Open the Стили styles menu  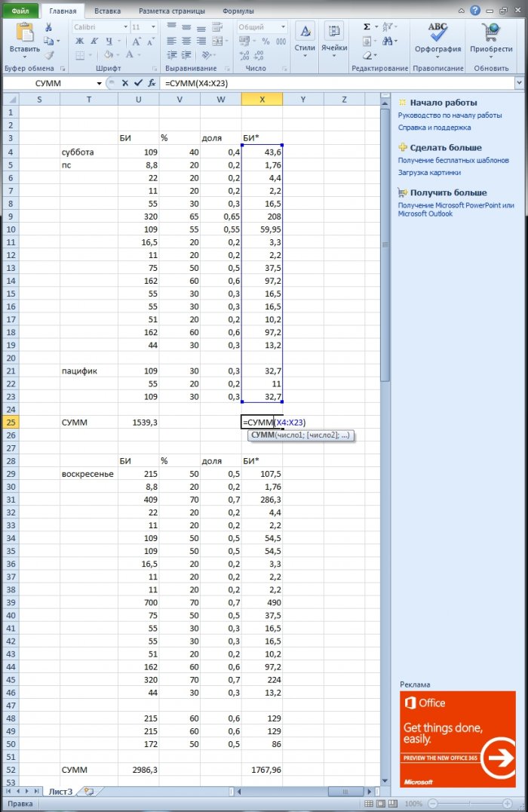pos(305,41)
